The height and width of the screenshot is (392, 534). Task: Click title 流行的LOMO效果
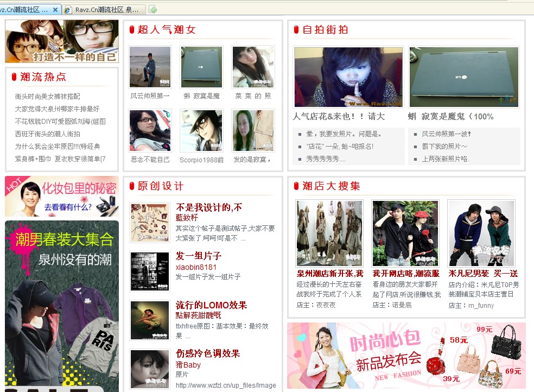[211, 305]
